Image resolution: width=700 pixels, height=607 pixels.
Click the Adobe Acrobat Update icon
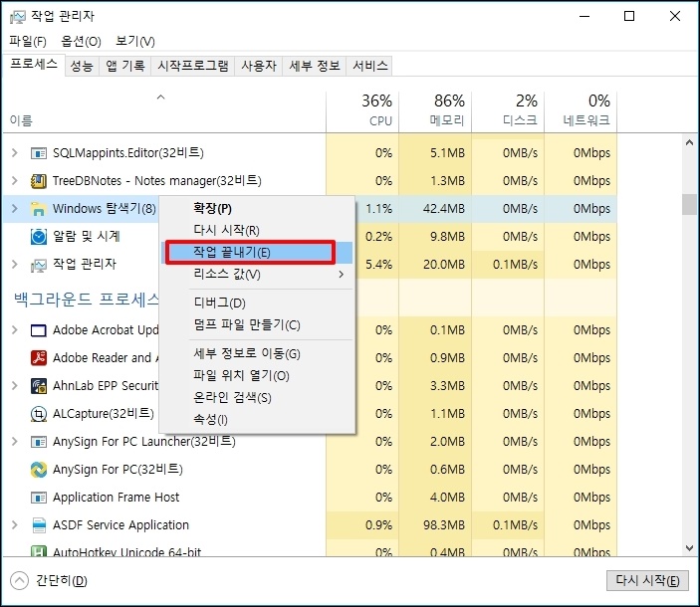pos(39,330)
